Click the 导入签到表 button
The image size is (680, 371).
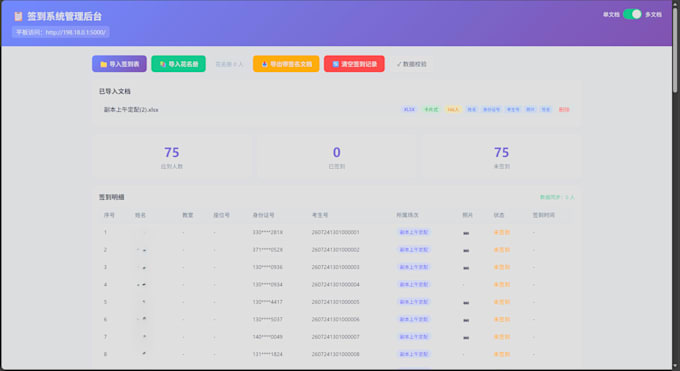(119, 64)
